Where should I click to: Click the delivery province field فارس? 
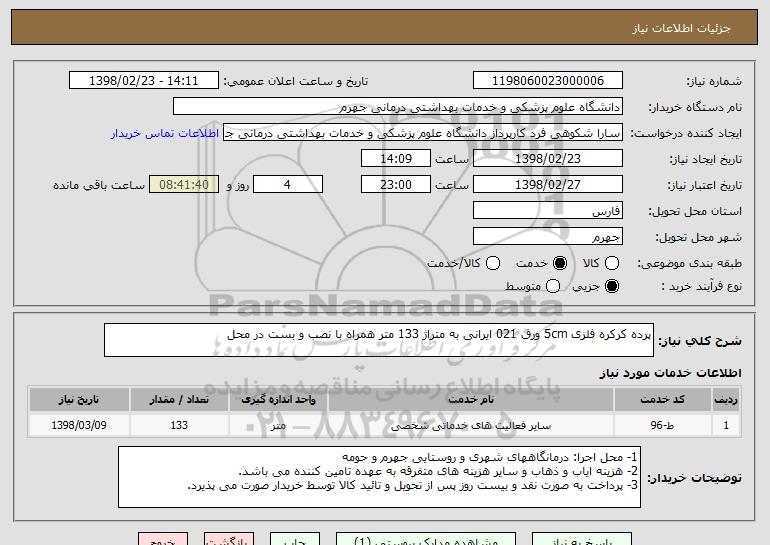pyautogui.click(x=548, y=211)
